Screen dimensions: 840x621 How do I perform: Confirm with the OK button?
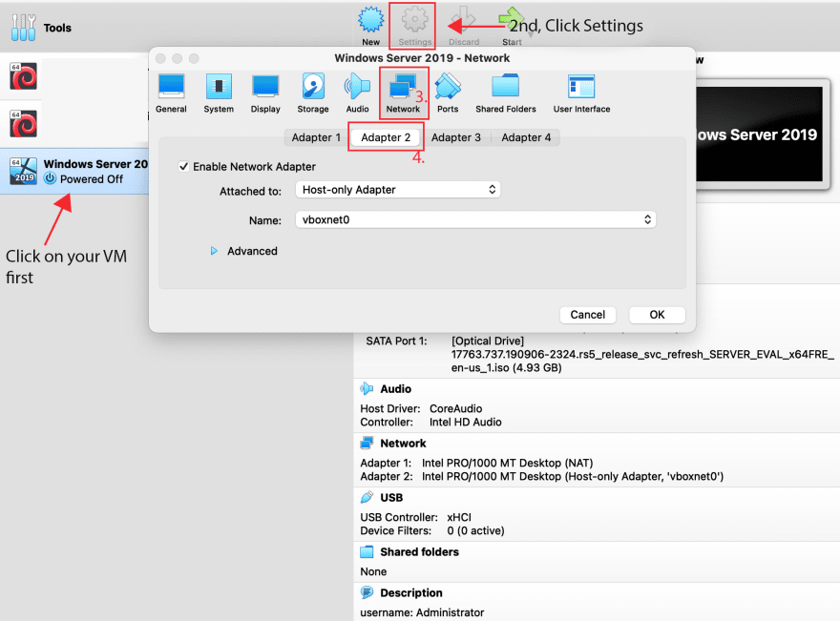pos(657,315)
